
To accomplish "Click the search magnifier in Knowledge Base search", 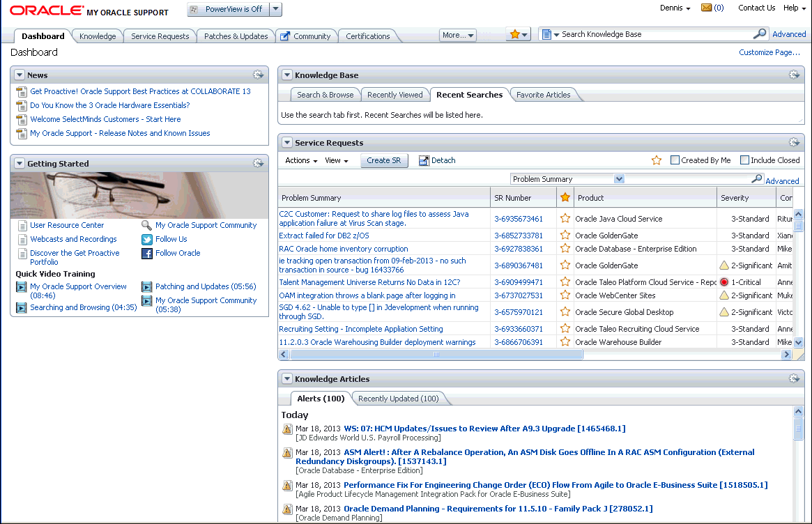I will 759,34.
